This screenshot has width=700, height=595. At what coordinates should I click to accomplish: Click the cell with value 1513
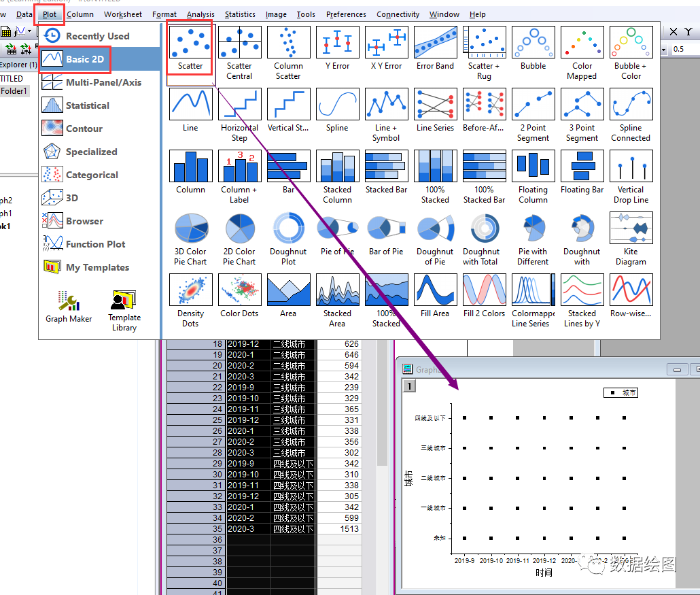pos(339,529)
